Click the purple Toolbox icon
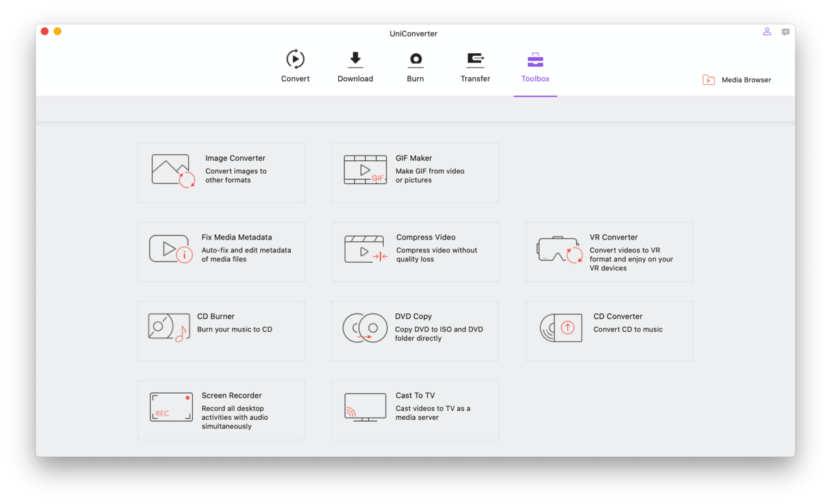This screenshot has width=831, height=504. click(536, 60)
